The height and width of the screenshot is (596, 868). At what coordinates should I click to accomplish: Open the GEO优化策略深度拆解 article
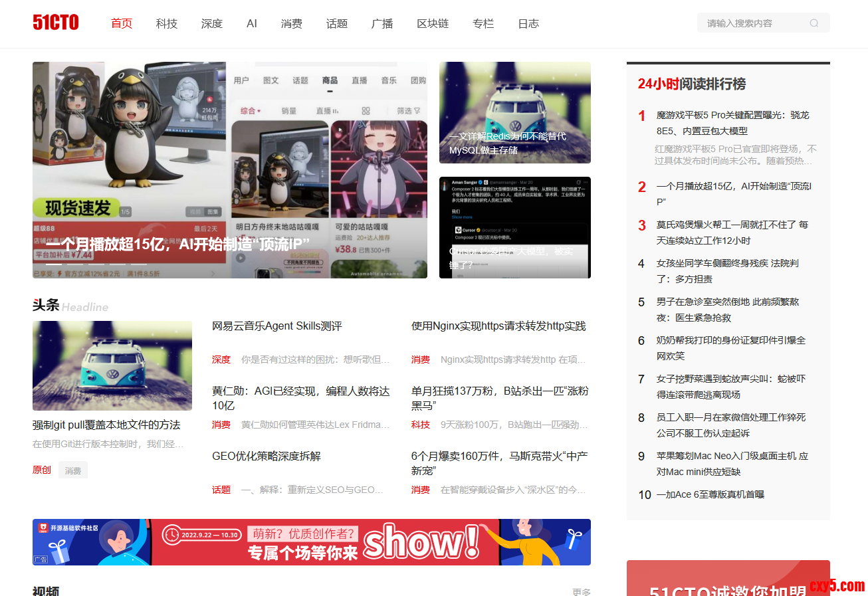point(267,456)
